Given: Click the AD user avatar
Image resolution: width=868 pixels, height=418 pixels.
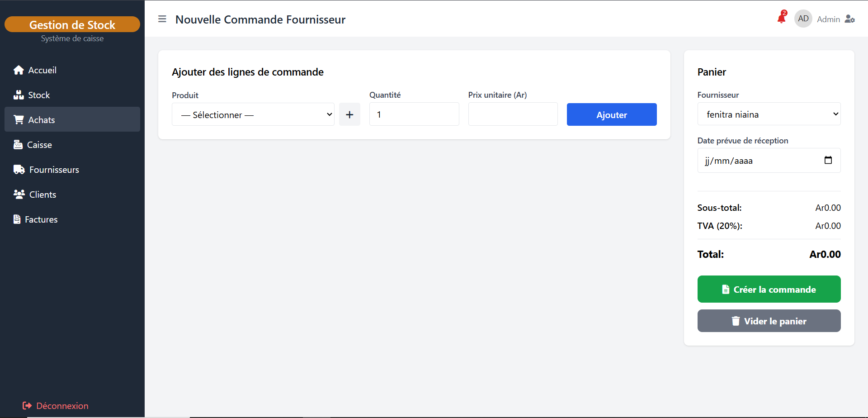Looking at the screenshot, I should (803, 19).
